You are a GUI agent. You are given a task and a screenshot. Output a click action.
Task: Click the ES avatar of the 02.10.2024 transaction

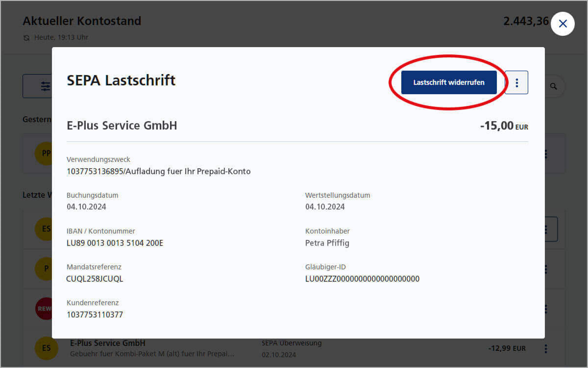pyautogui.click(x=46, y=348)
